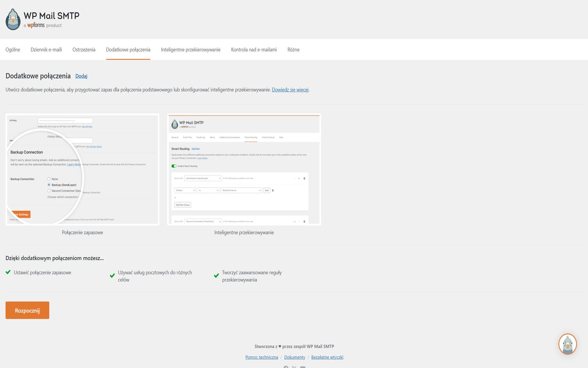Click the heart icon in the footer text
The height and width of the screenshot is (368, 588).
click(x=280, y=347)
